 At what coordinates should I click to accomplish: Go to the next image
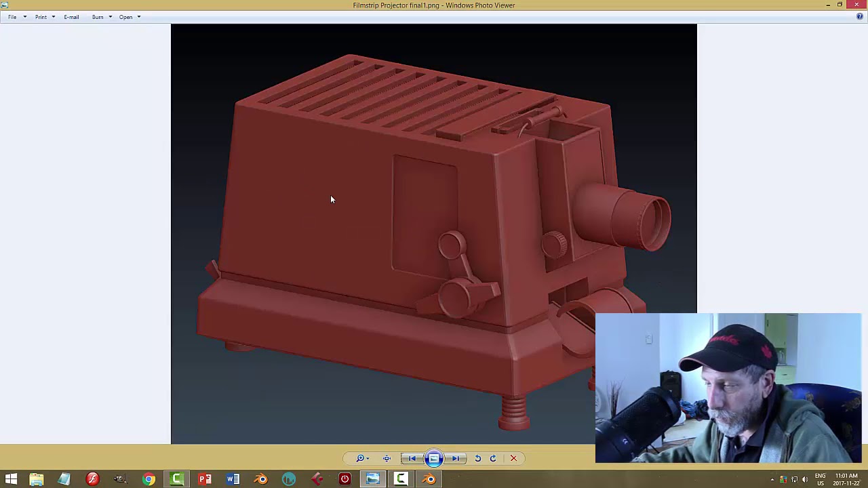point(456,459)
